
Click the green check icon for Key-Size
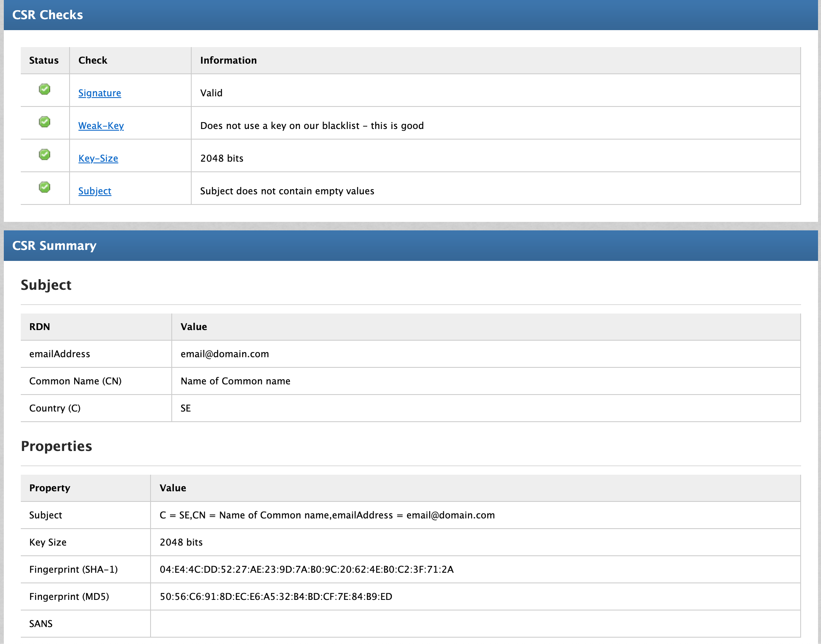45,154
